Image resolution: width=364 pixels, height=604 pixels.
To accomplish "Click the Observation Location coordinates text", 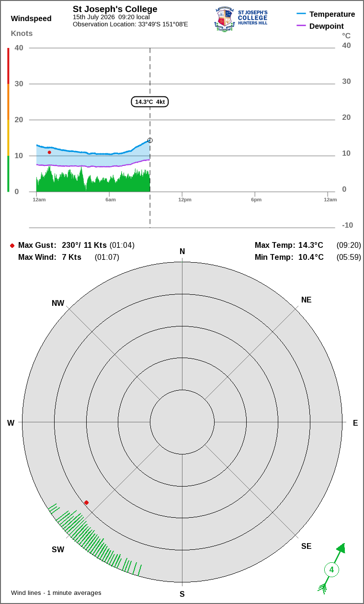I will (x=130, y=24).
